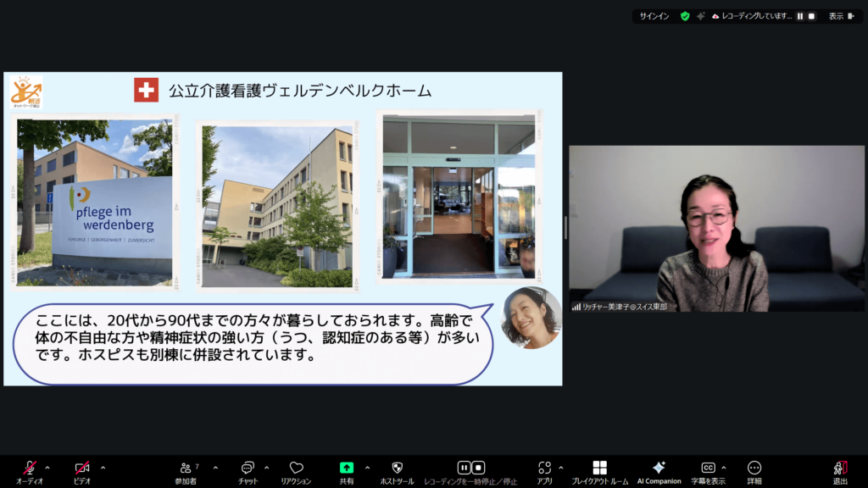The width and height of the screenshot is (868, 488).
Task: Expand the share options chevron
Action: (367, 467)
